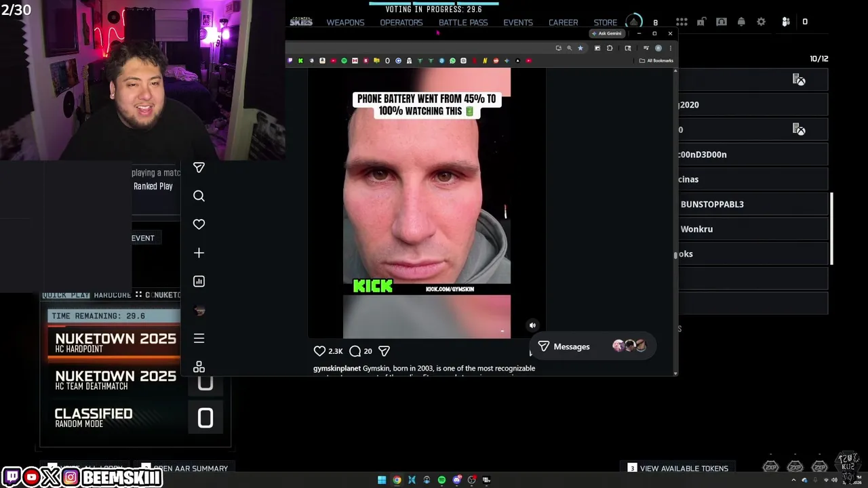The height and width of the screenshot is (488, 868).
Task: Click the Instagram video thumbnail
Action: (x=427, y=203)
